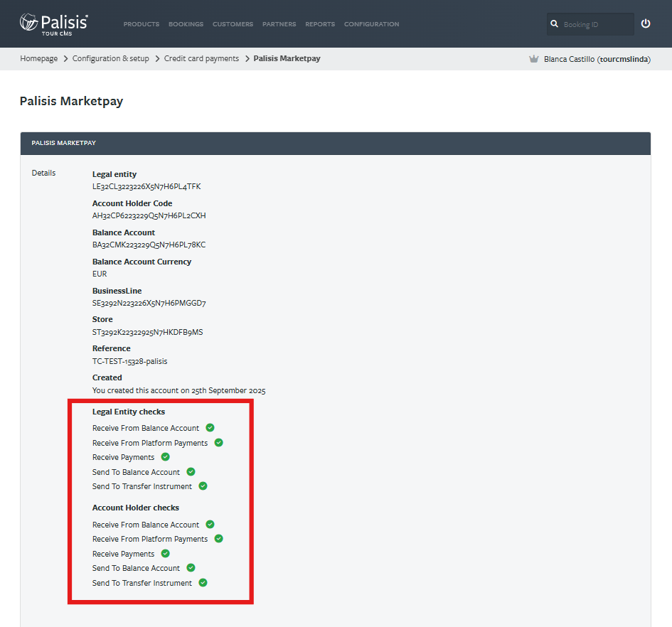The width and height of the screenshot is (672, 627).
Task: Open the Products menu
Action: 142,24
